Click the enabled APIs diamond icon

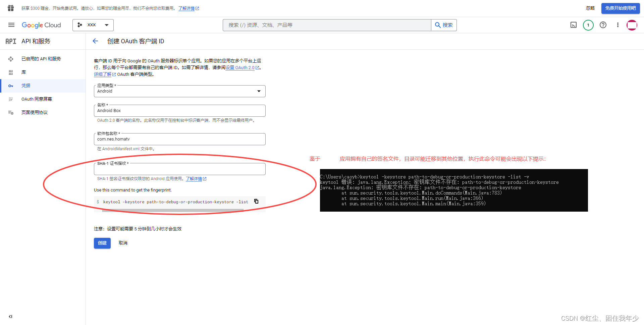[x=11, y=59]
